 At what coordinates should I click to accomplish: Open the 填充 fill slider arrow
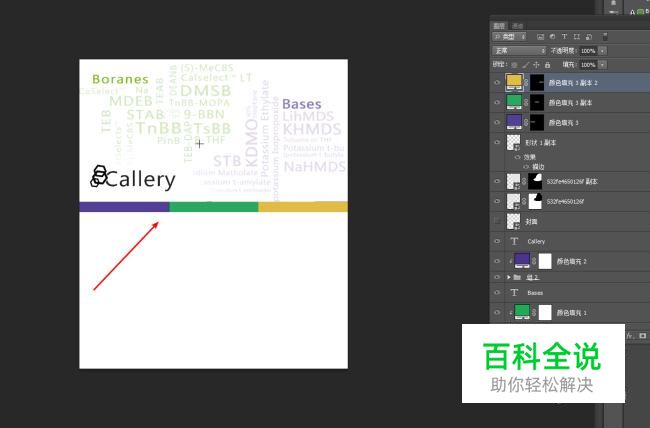point(603,65)
